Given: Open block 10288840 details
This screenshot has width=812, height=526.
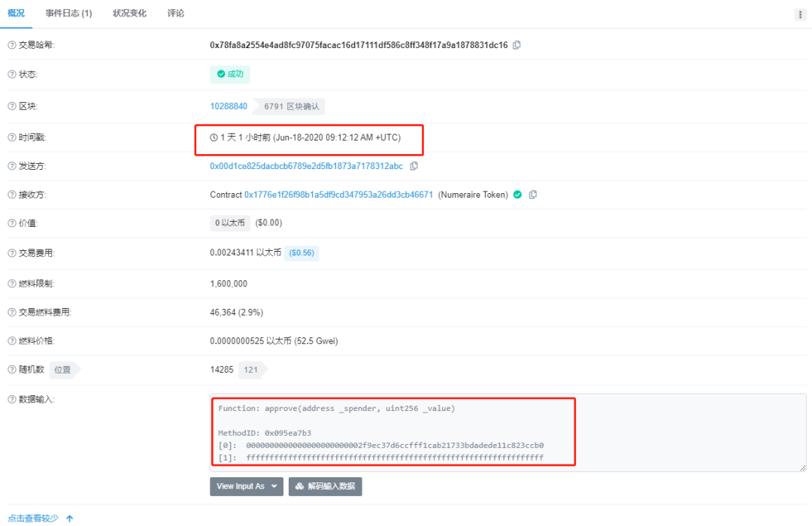Looking at the screenshot, I should [229, 106].
